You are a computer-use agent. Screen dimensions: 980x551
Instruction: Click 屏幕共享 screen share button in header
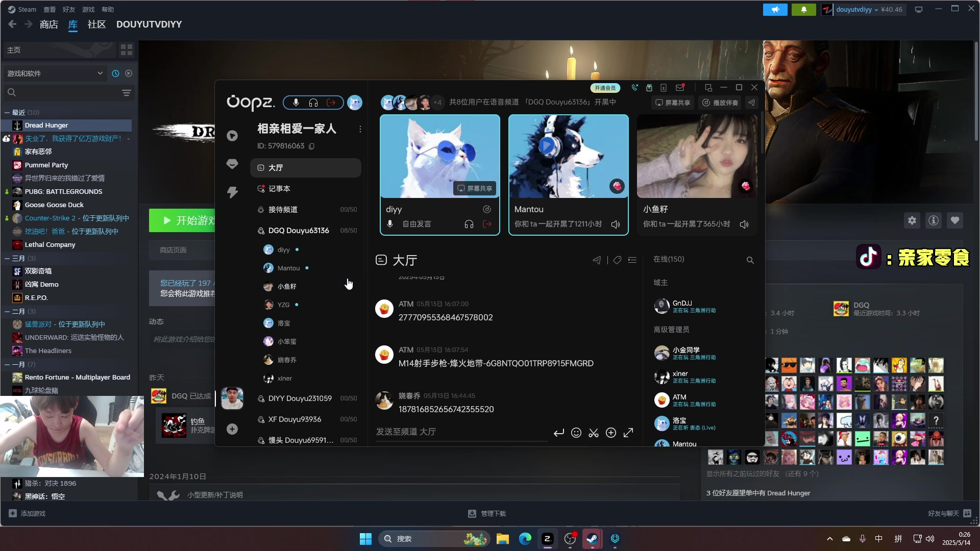click(673, 103)
